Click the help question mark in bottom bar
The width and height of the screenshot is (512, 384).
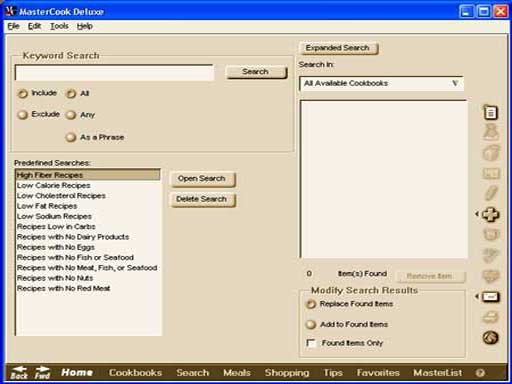pos(480,373)
